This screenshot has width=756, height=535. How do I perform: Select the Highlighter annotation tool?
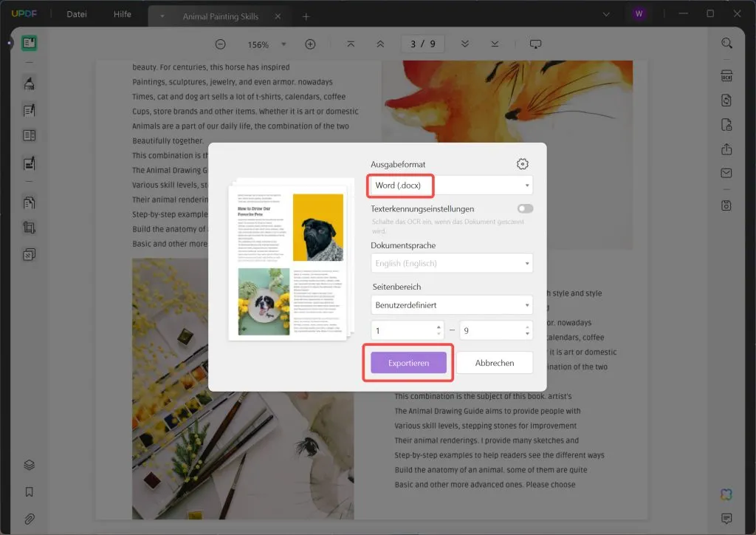click(28, 84)
